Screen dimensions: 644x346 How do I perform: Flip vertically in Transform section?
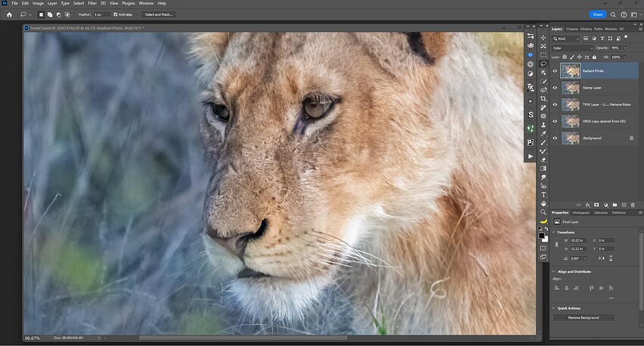tap(611, 258)
